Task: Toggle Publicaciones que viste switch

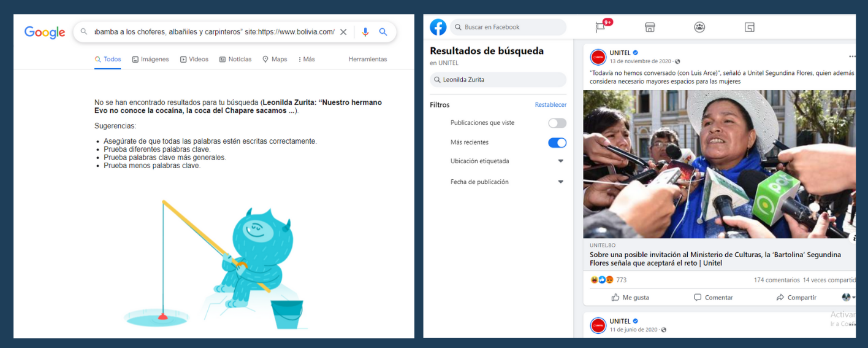Action: [x=557, y=123]
